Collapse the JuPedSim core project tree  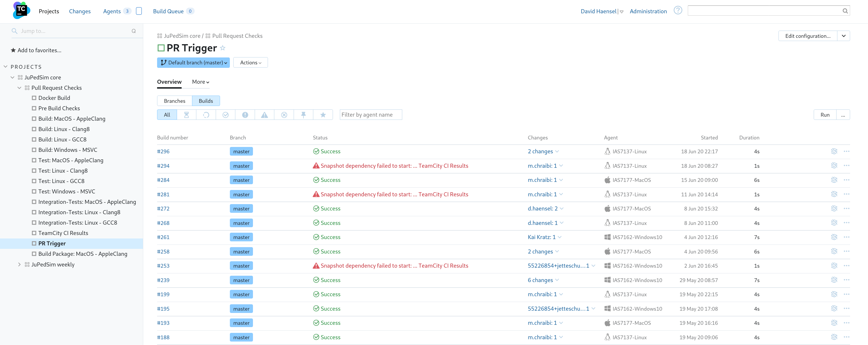pyautogui.click(x=12, y=77)
